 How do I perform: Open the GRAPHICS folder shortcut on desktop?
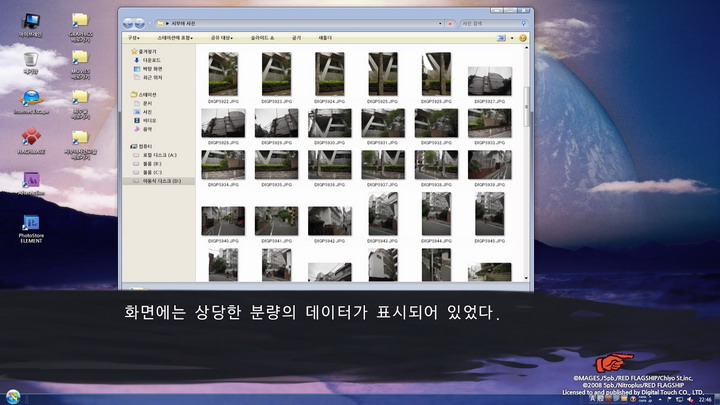[x=80, y=22]
